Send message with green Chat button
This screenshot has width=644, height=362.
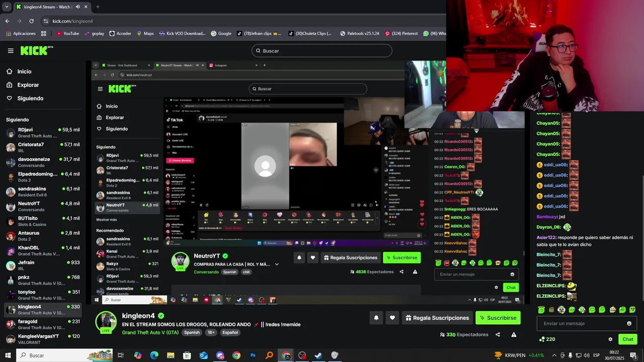[x=628, y=339]
